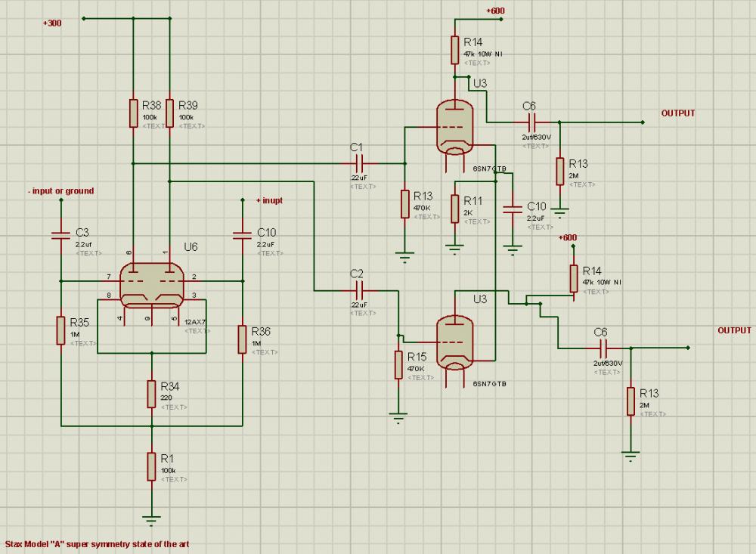This screenshot has height=554, width=756.
Task: Select coupling capacitor C2 symbol
Action: (358, 290)
